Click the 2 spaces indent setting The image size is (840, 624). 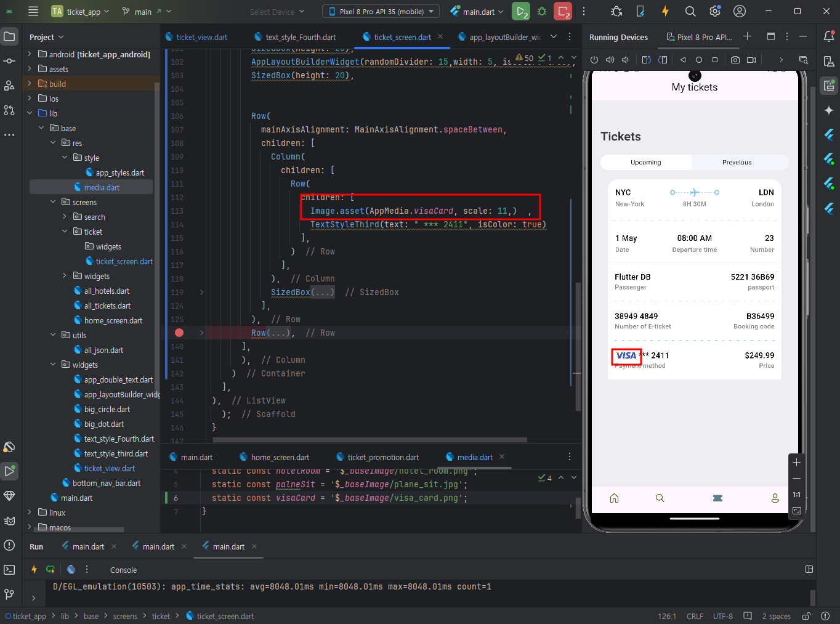[x=776, y=616]
